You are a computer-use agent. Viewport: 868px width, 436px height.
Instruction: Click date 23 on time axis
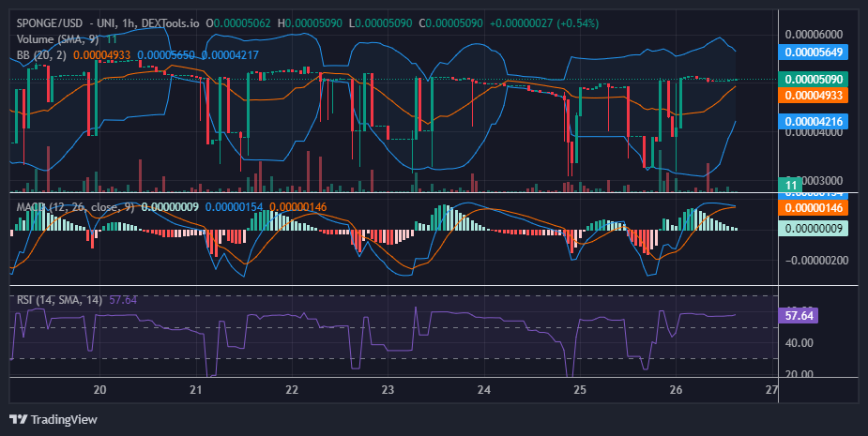(x=388, y=389)
